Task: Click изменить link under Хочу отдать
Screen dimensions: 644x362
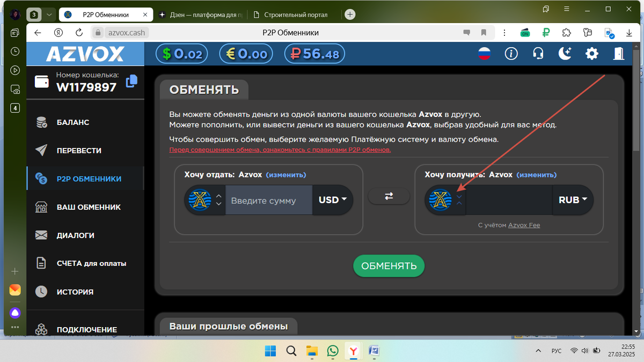Action: point(286,175)
